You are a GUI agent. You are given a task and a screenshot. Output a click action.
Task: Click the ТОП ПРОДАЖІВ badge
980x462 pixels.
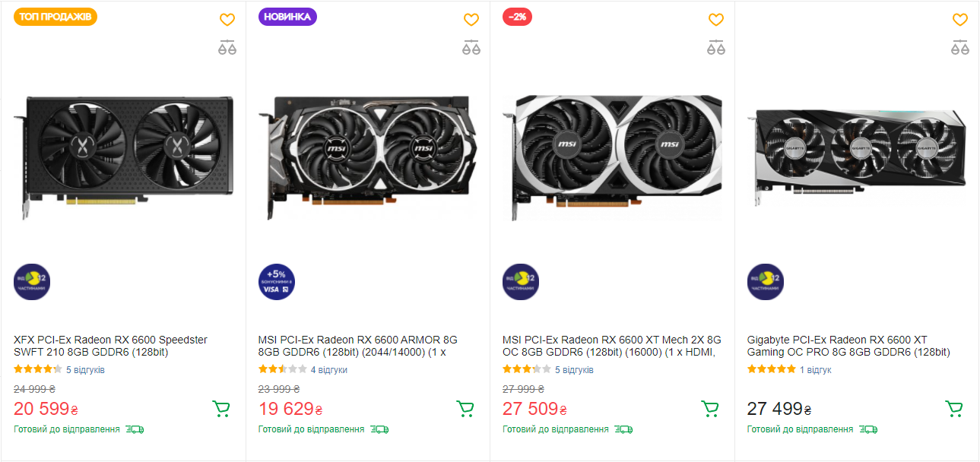pyautogui.click(x=56, y=17)
